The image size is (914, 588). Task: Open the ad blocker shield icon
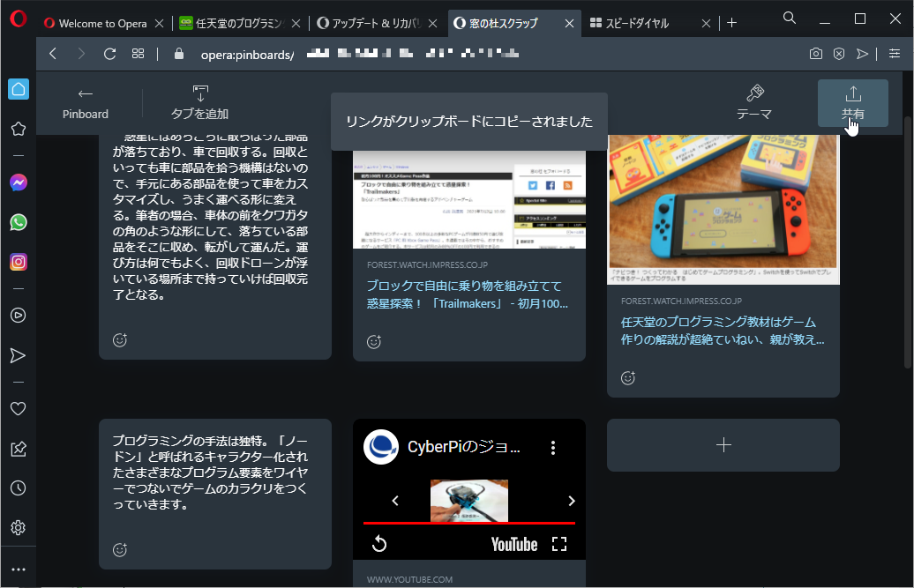pos(838,53)
